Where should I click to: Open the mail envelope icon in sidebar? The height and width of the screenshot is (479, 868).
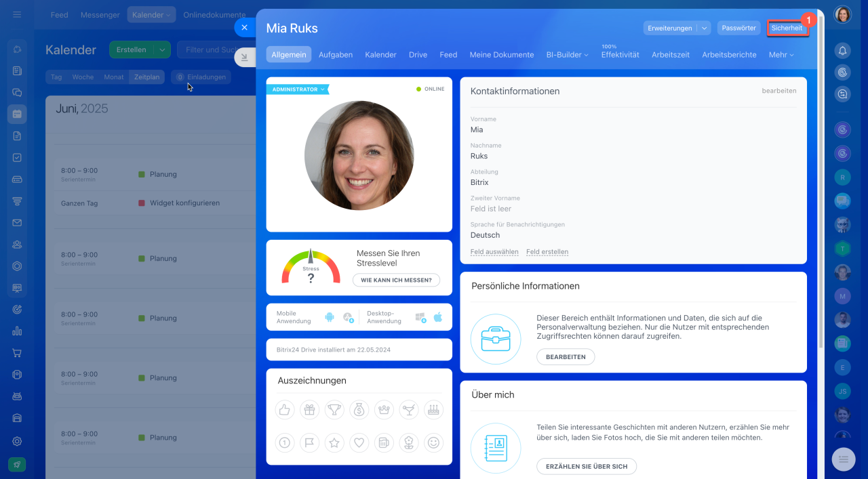click(x=17, y=222)
